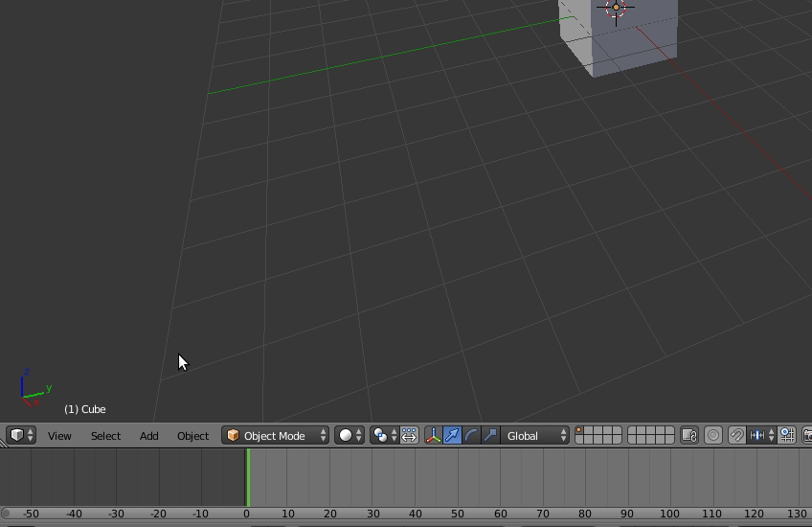The image size is (812, 527).
Task: Click frame 130 on the timeline ruler
Action: coord(797,514)
